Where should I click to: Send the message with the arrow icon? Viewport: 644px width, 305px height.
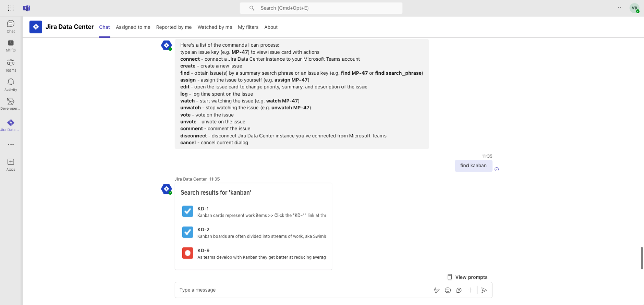484,290
